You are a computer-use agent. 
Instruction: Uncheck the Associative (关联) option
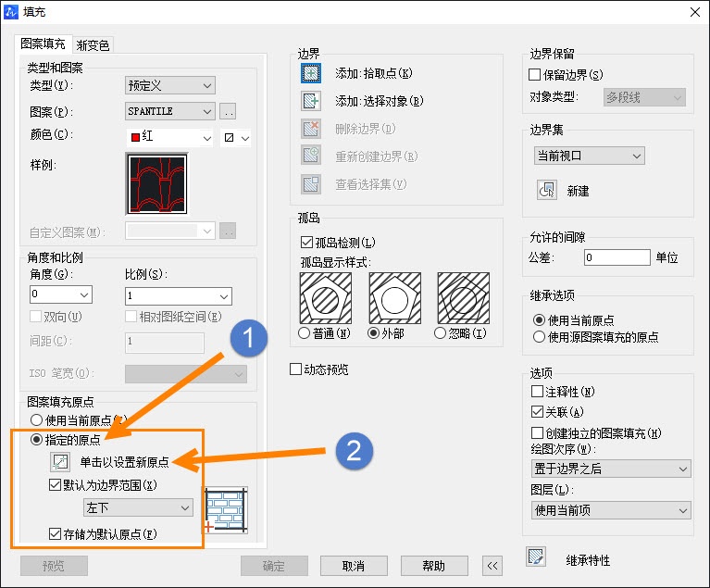(537, 412)
